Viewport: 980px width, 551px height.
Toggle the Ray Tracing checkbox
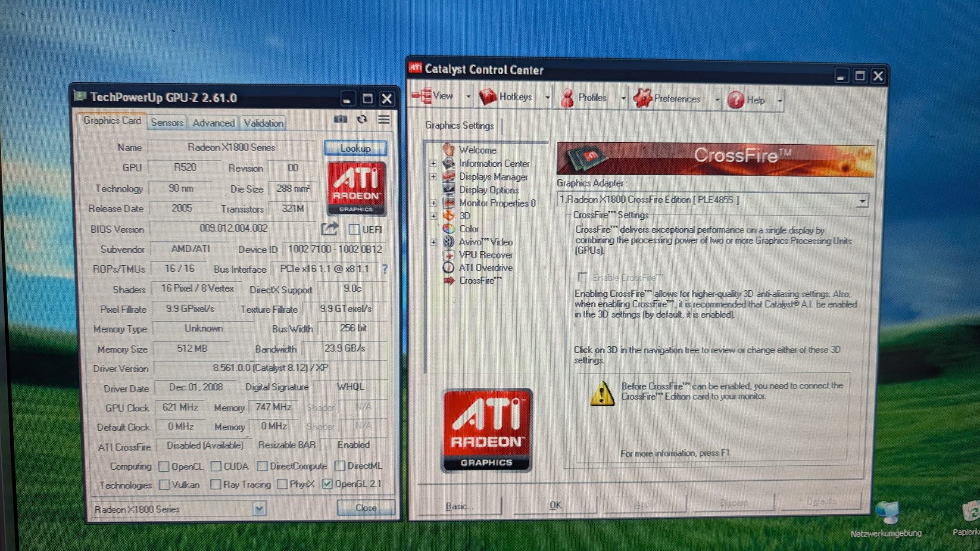(215, 484)
